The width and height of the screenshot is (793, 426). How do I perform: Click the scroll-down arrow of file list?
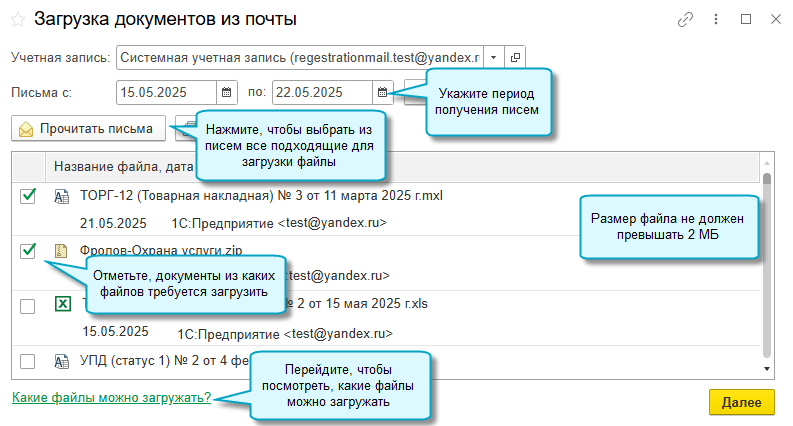click(767, 368)
